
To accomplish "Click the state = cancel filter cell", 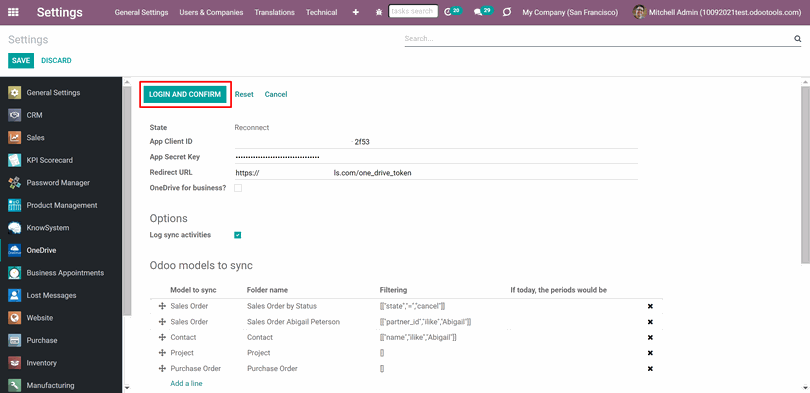I will [x=412, y=306].
